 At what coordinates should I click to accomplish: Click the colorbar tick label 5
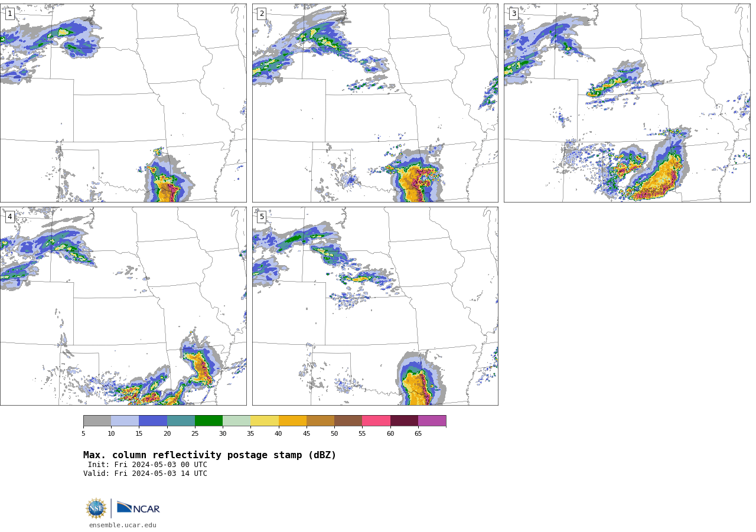tap(83, 434)
